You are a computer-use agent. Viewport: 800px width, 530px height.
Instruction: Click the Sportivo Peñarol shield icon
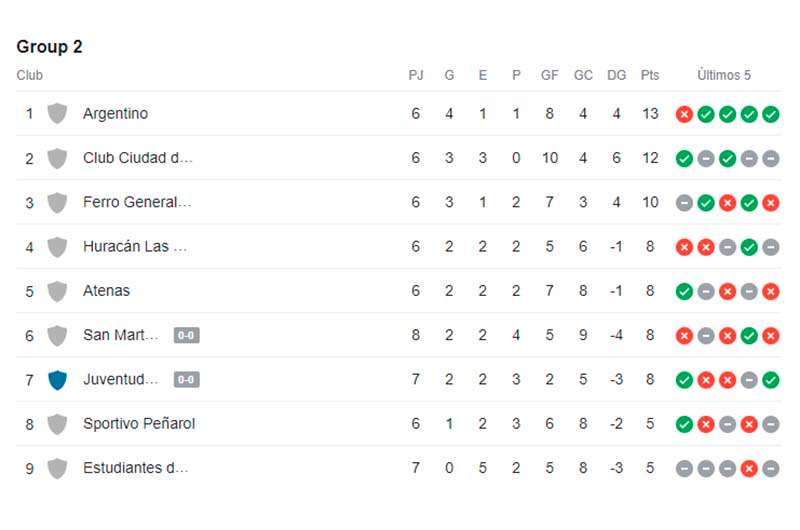point(57,424)
